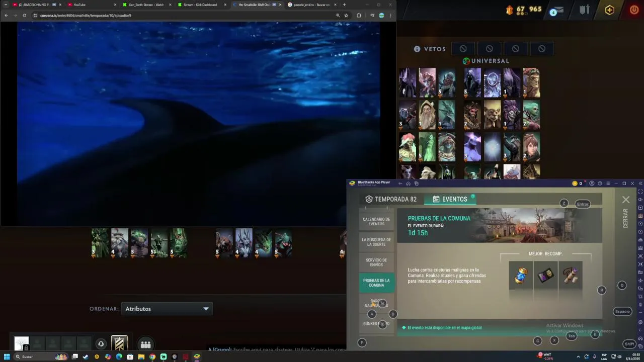Click the Windows taskbar Buscar search box
This screenshot has height=362, width=644.
coord(41,356)
